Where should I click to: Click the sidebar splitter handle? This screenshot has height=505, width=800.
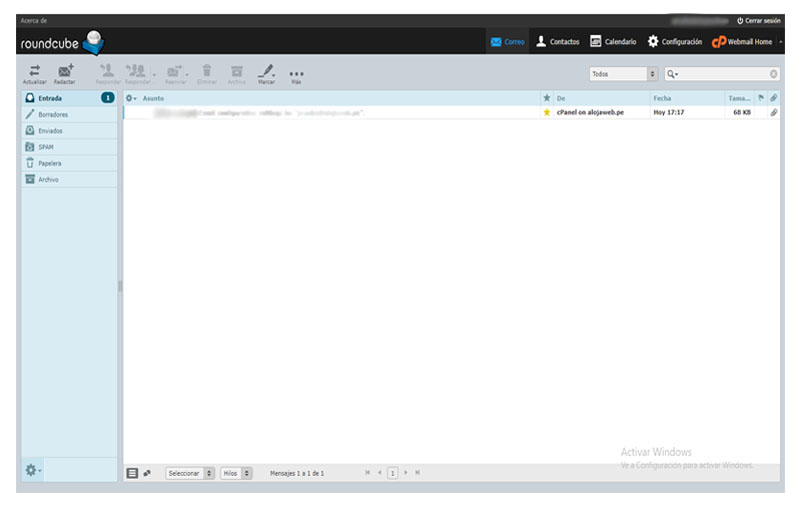[120, 286]
